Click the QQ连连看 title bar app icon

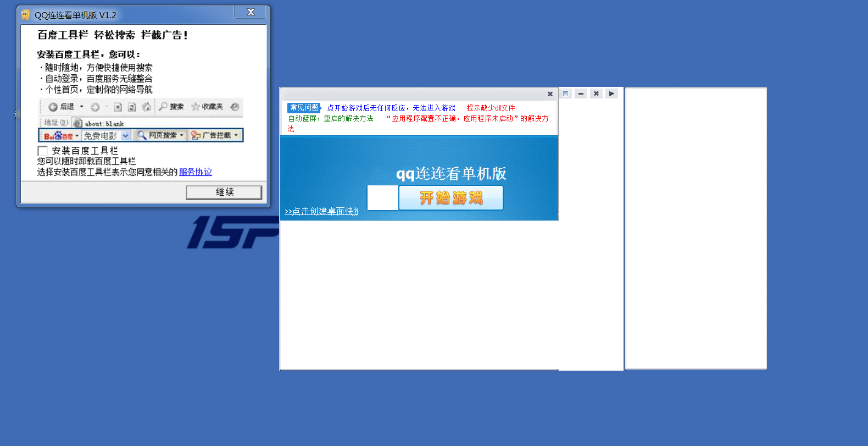[x=25, y=15]
